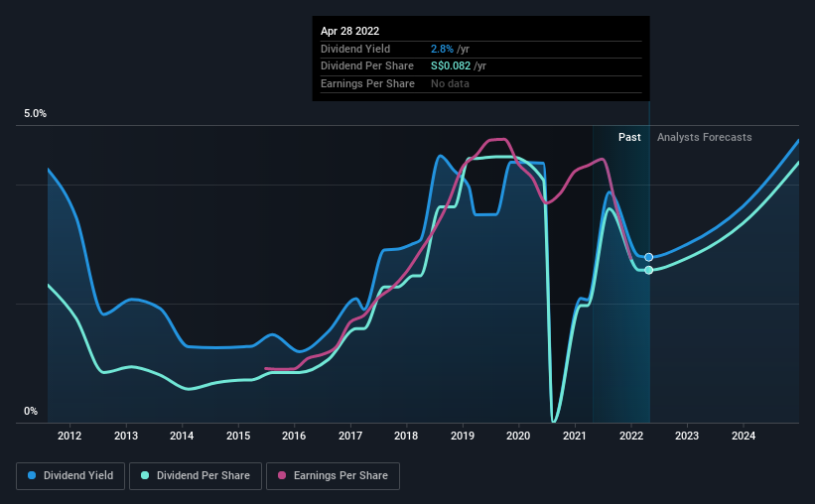Click the 'Past' label on the chart
The height and width of the screenshot is (504, 815).
pos(629,137)
